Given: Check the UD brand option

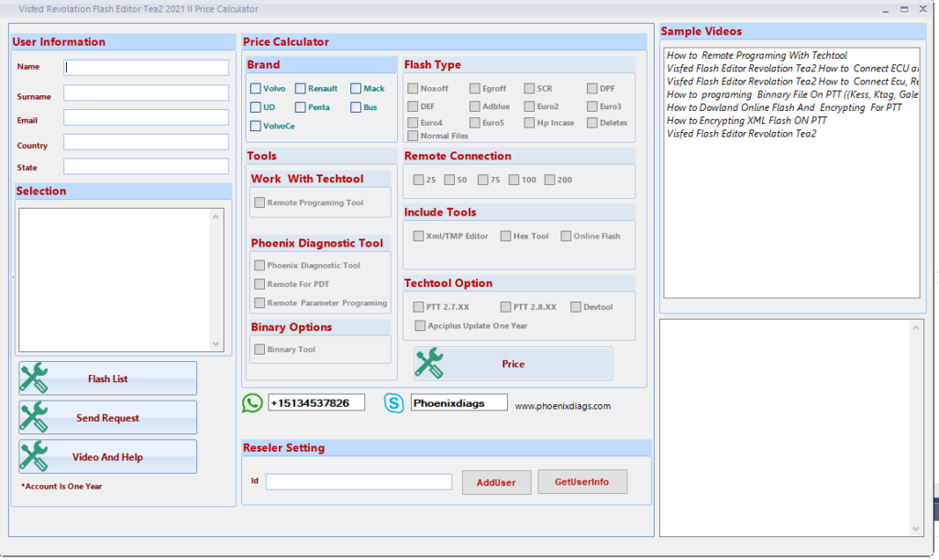Looking at the screenshot, I should (x=256, y=107).
